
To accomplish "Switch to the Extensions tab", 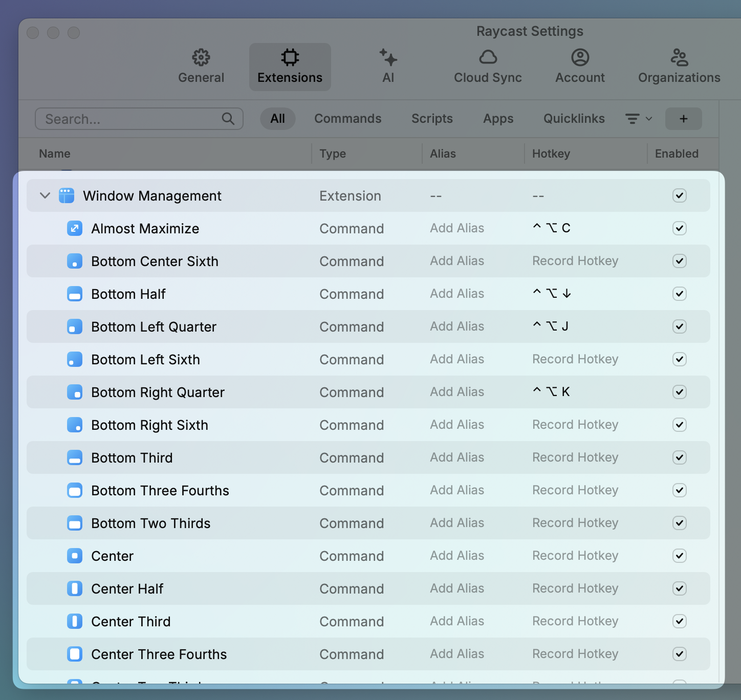I will (290, 67).
